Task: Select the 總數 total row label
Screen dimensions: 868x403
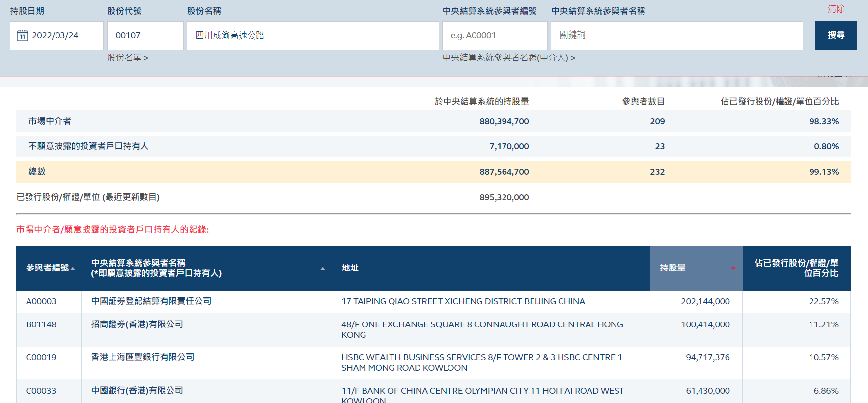Action: [37, 171]
